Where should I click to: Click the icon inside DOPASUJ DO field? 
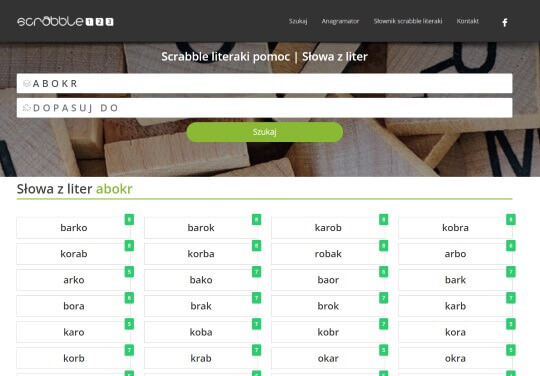(x=27, y=108)
